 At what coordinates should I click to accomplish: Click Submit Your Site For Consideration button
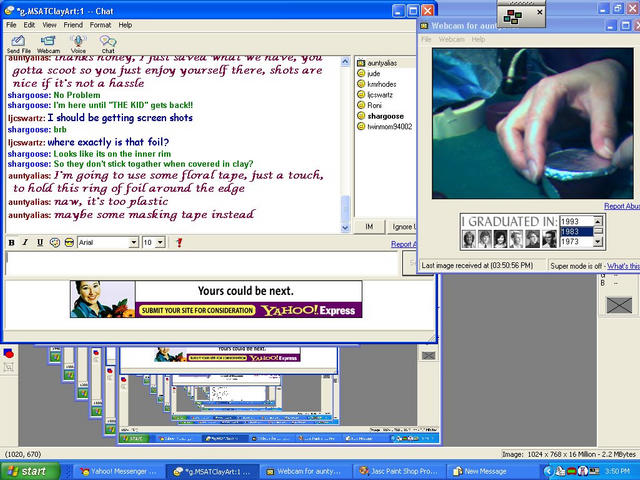coord(197,311)
